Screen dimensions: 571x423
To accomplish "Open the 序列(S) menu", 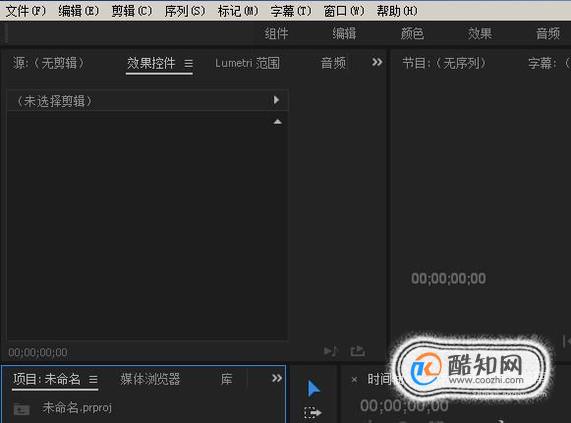I will (x=185, y=11).
